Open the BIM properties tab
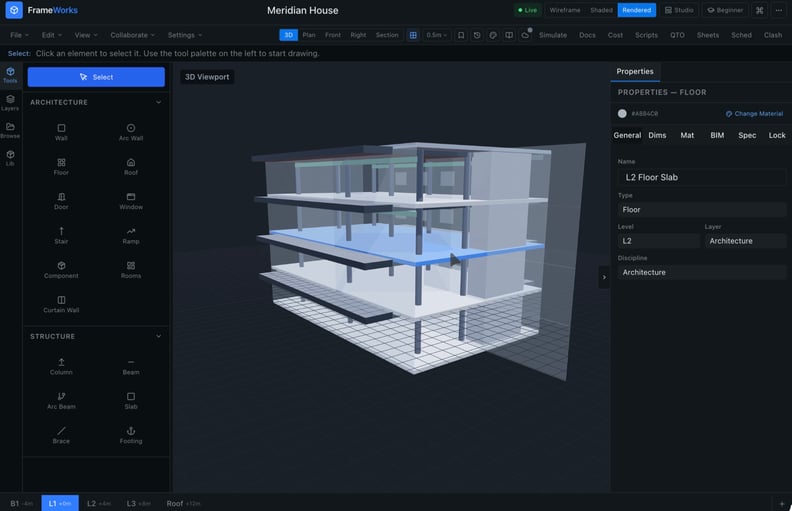 coord(717,135)
